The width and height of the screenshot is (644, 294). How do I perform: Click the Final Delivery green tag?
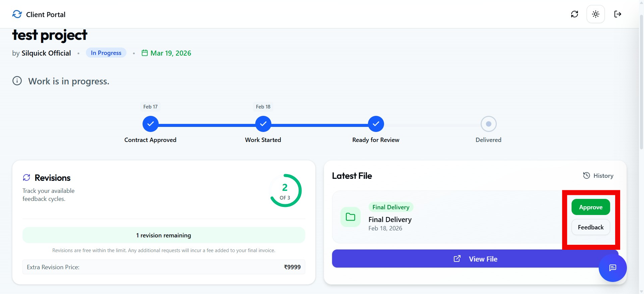pos(391,207)
